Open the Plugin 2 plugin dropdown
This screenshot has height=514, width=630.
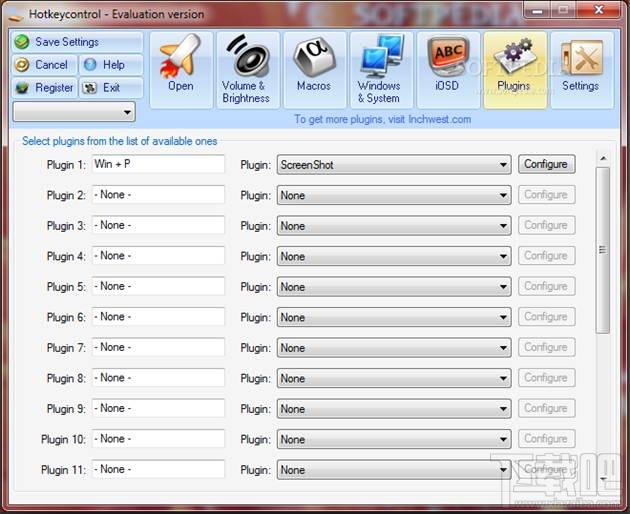[503, 196]
